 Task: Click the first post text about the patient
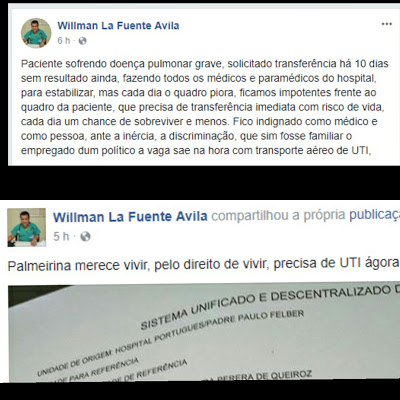(x=204, y=107)
